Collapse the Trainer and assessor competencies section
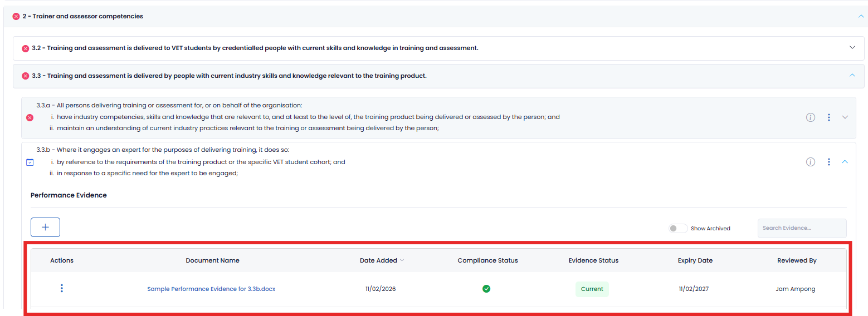This screenshot has height=316, width=868. coord(861,17)
